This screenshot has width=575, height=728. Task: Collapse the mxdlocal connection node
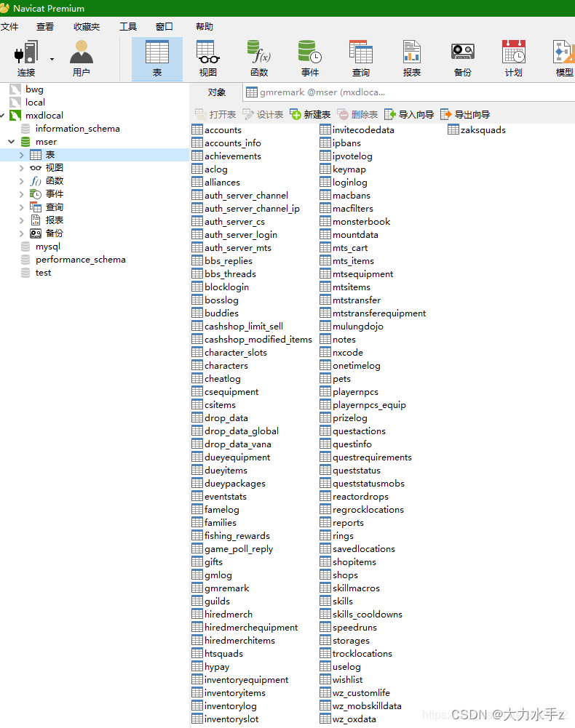pyautogui.click(x=3, y=115)
